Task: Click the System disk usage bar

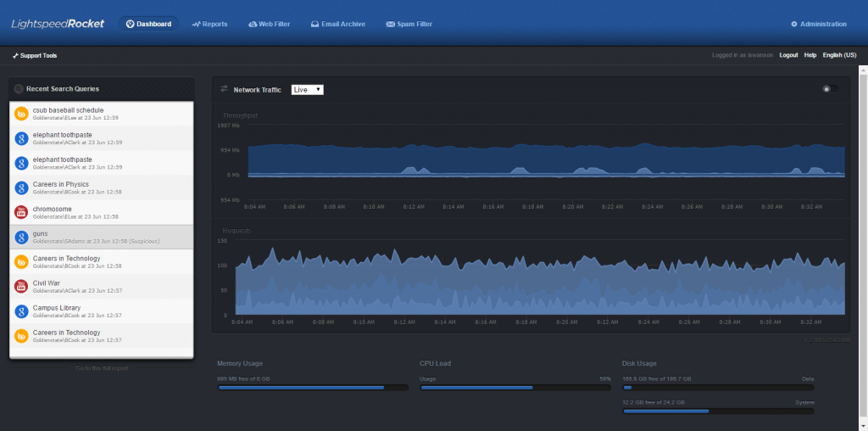Action: [x=718, y=411]
